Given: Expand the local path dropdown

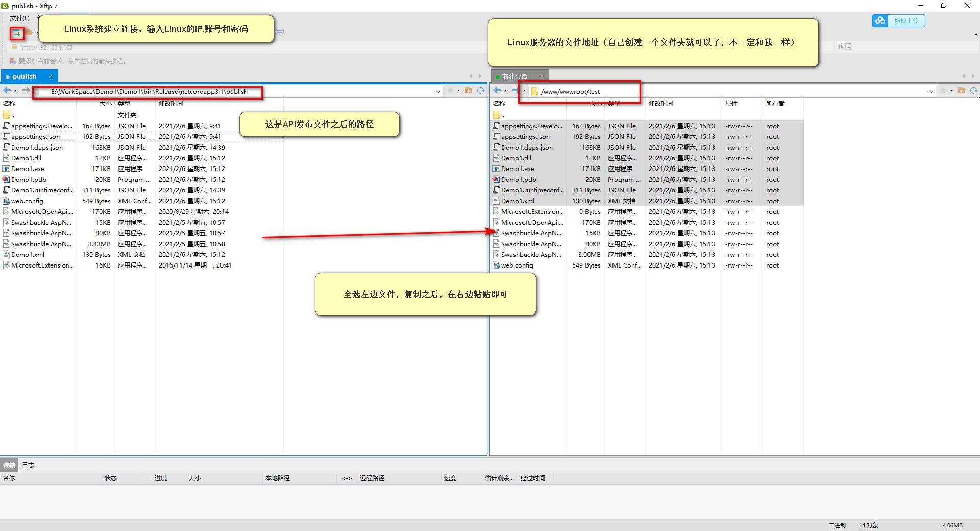Looking at the screenshot, I should (x=438, y=92).
